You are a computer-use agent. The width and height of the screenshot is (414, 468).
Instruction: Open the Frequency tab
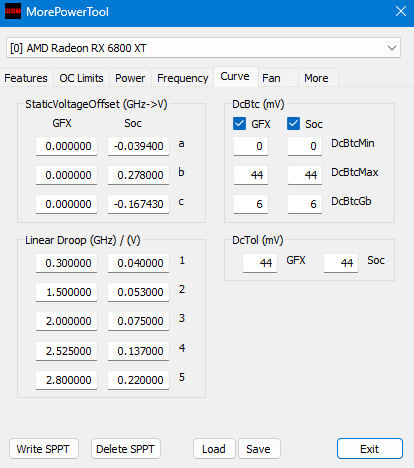(183, 78)
